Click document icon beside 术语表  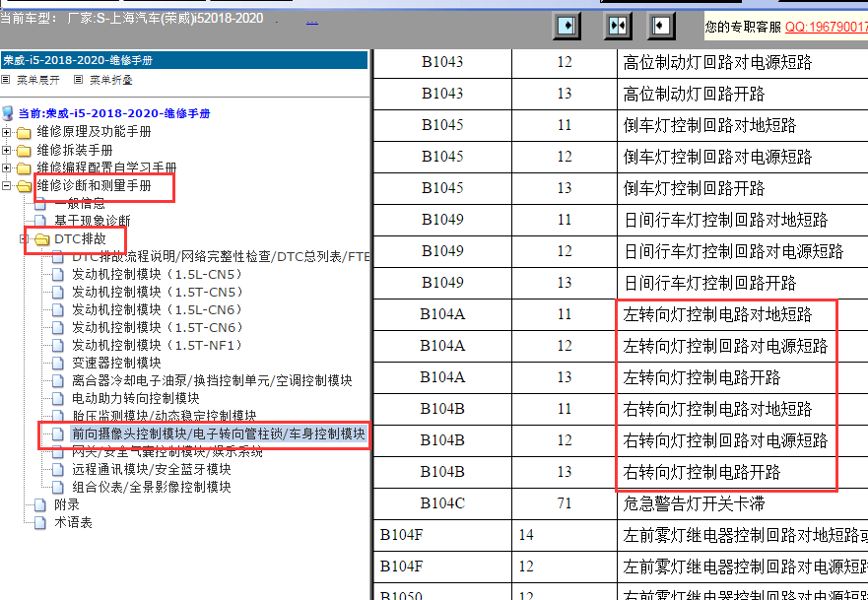pyautogui.click(x=39, y=522)
